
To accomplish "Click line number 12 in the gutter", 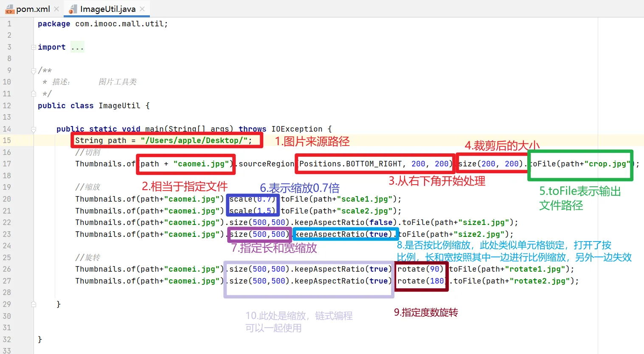I will tap(7, 106).
